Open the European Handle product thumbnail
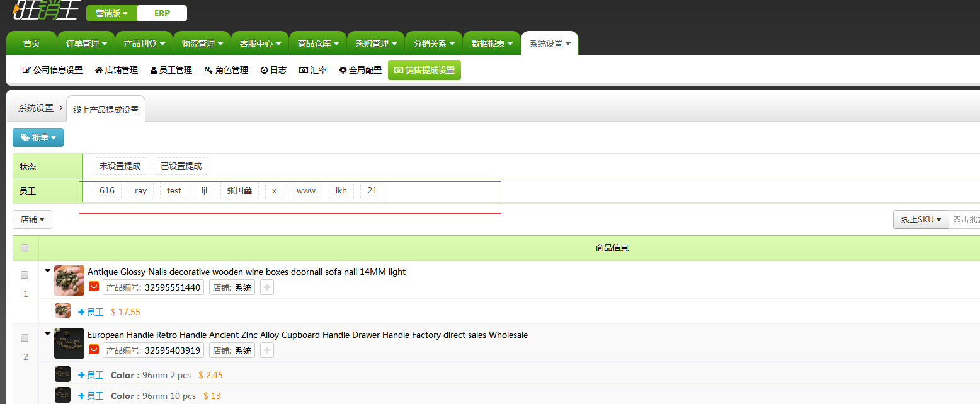 click(69, 343)
